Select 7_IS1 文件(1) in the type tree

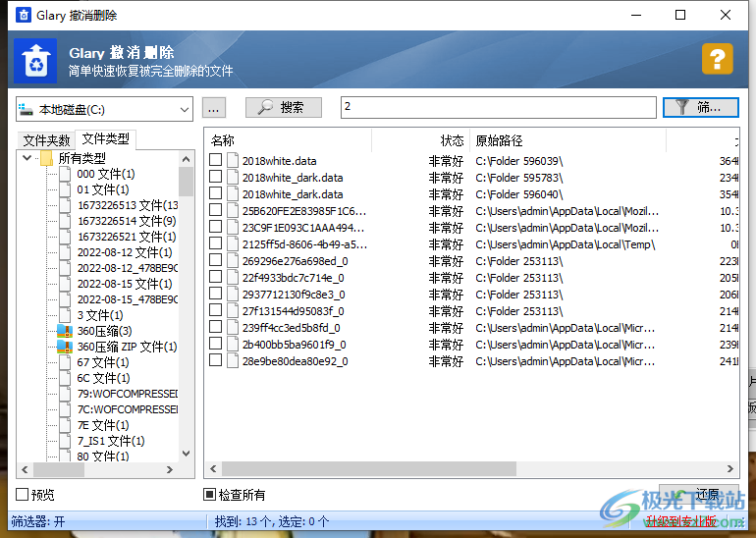tap(111, 441)
